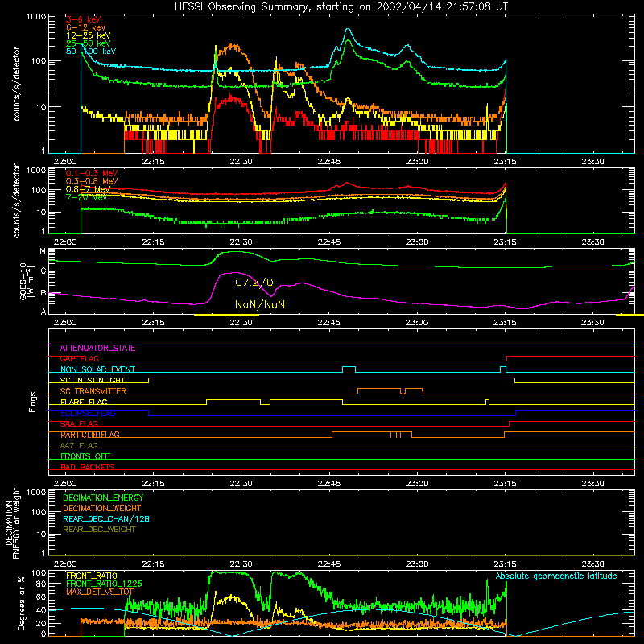644x644 pixels.
Task: Select the 12-25 keV legend label
Action: (x=89, y=35)
